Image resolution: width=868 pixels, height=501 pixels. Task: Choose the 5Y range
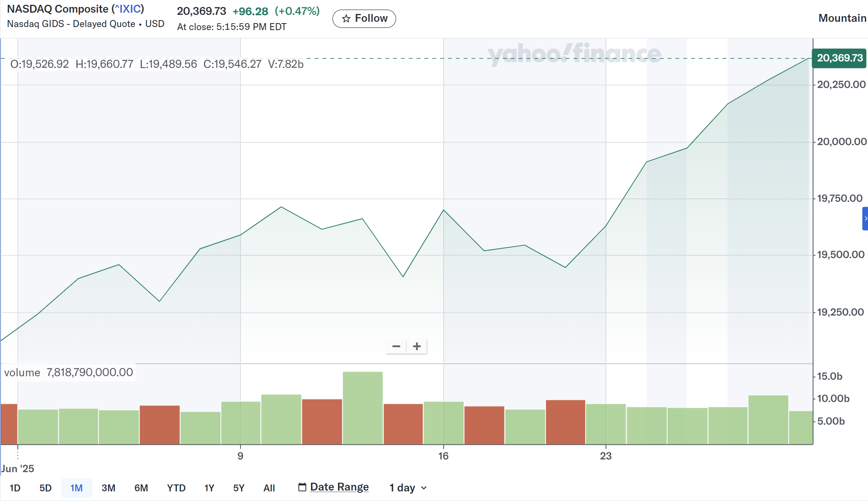(x=239, y=488)
